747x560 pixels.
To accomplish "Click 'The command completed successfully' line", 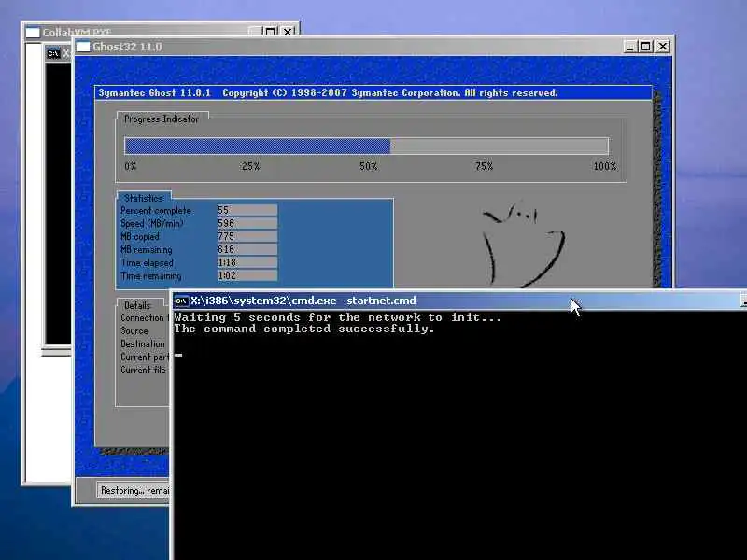I will click(304, 329).
